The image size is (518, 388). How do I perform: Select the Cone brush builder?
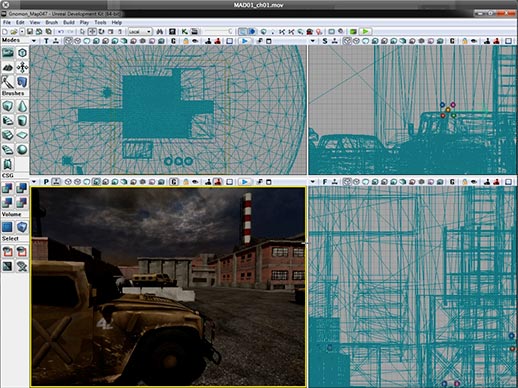(x=22, y=106)
